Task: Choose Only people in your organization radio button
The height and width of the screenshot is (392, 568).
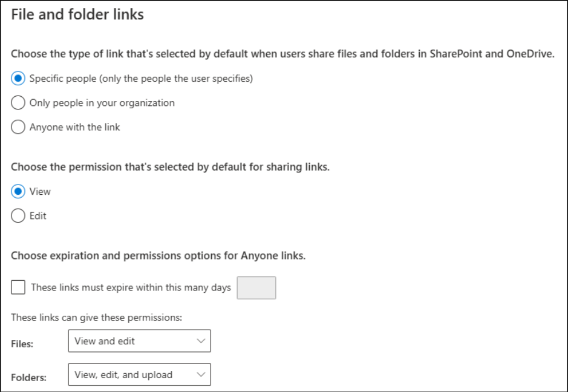Action: tap(18, 103)
